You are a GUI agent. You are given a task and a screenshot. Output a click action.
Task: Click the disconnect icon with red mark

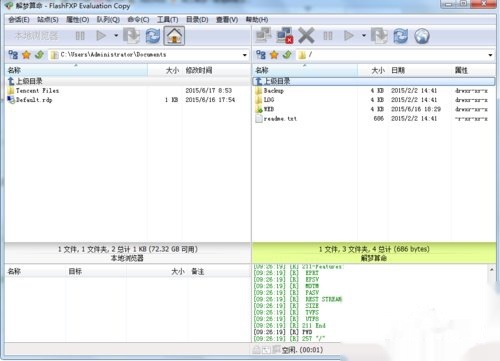click(x=284, y=36)
